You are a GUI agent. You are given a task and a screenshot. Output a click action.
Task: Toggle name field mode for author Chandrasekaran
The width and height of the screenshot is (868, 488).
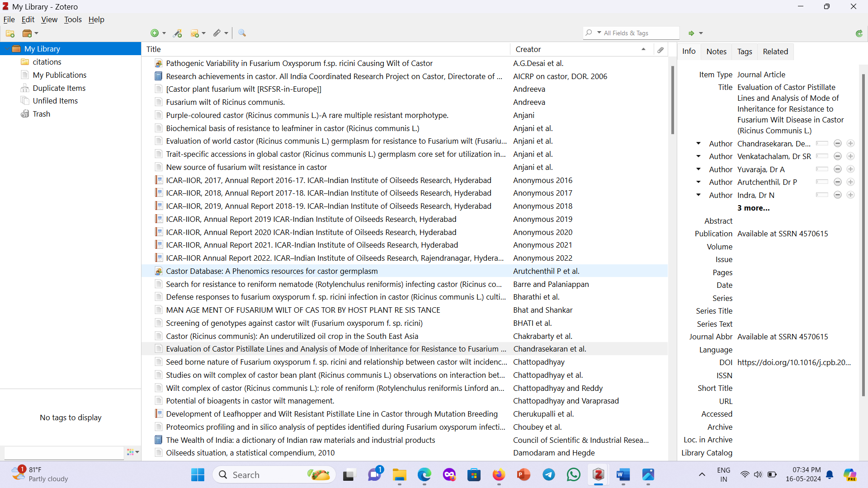click(822, 144)
